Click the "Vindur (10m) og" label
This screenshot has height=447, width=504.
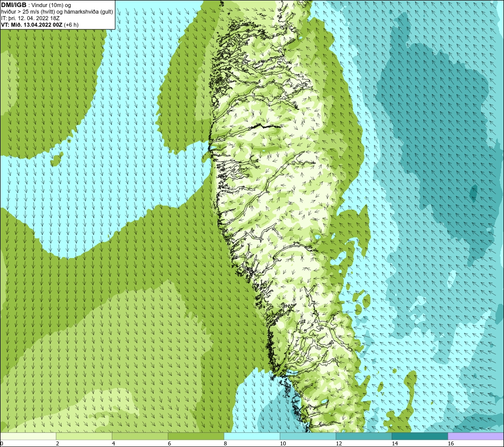(51, 6)
